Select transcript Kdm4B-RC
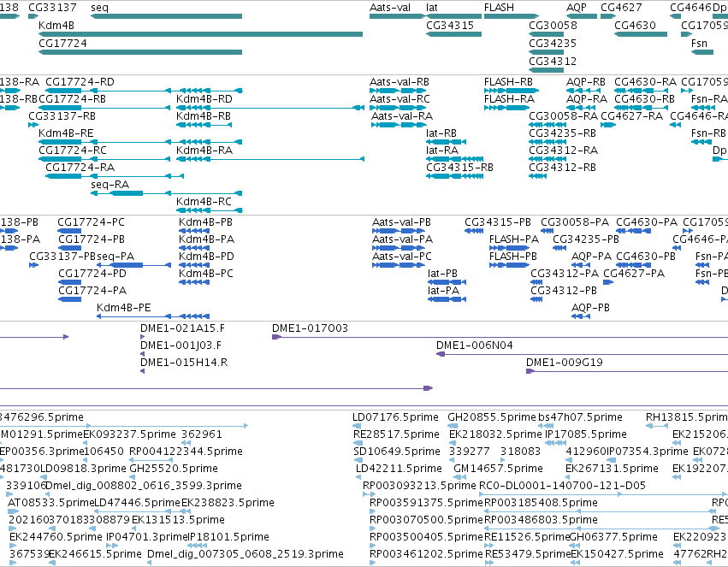This screenshot has width=728, height=567. (204, 202)
